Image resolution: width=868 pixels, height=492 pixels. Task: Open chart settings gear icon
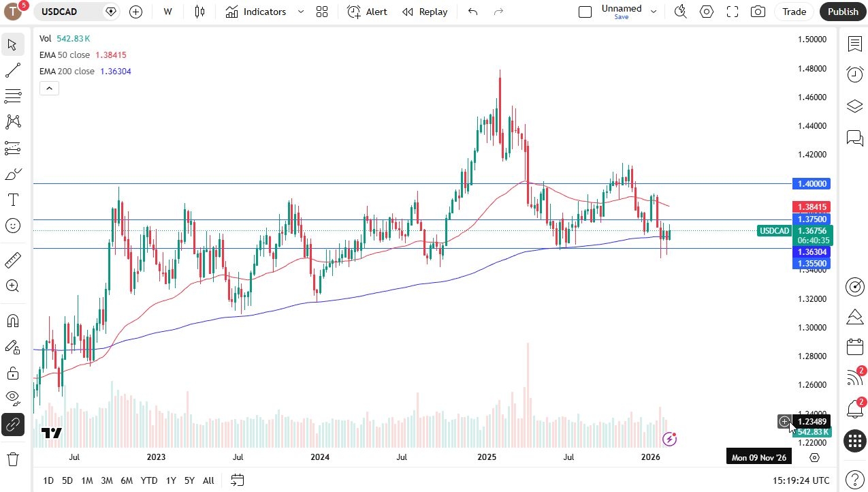707,12
